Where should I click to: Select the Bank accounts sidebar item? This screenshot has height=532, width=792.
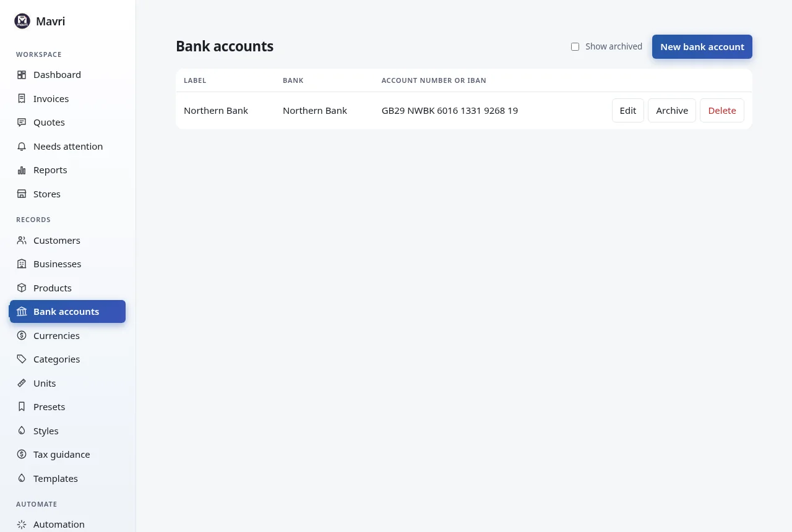pyautogui.click(x=67, y=312)
